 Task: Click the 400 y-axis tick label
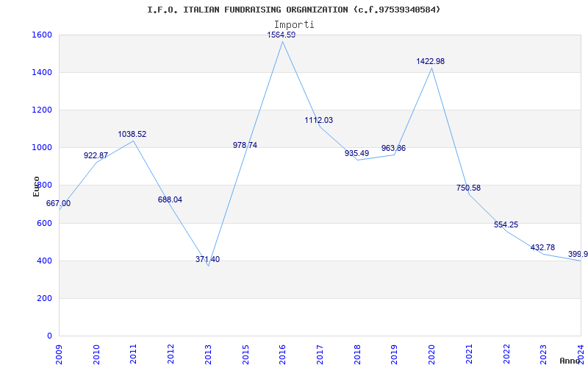(x=43, y=261)
